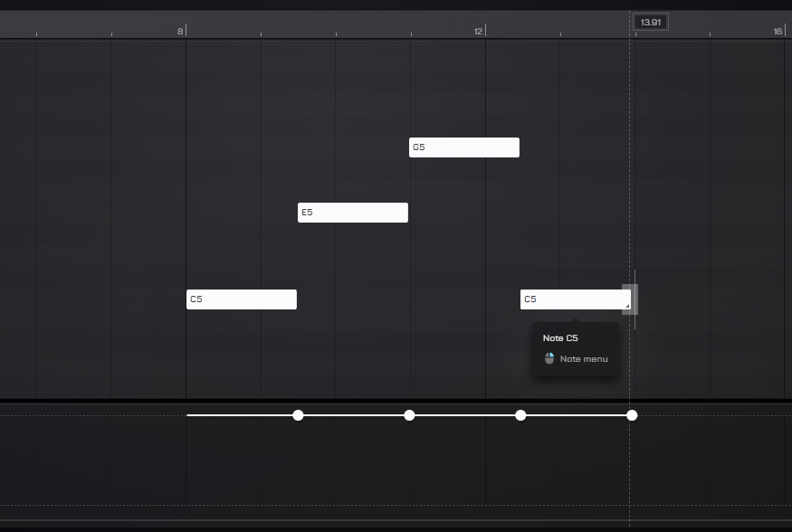Click the automation line start at bar 8
Viewport: 792px width, 532px height.
(188, 415)
